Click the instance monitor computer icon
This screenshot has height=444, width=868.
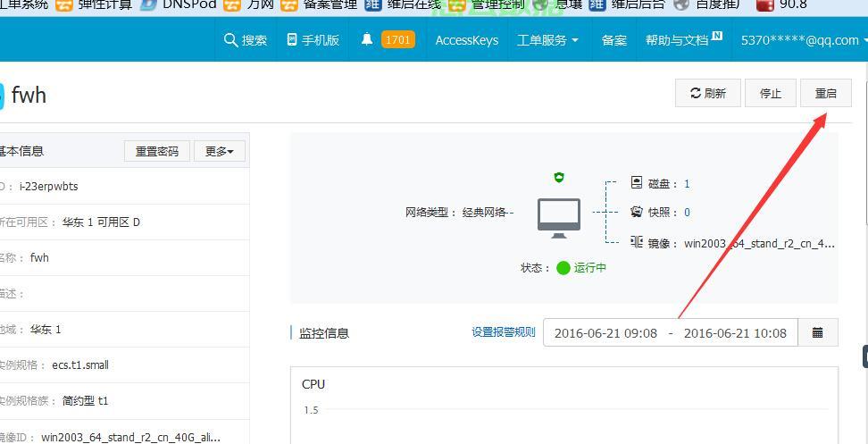(x=559, y=218)
